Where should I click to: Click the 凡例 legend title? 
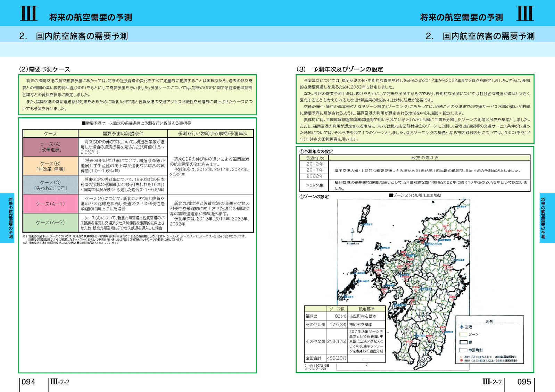[x=489, y=321]
